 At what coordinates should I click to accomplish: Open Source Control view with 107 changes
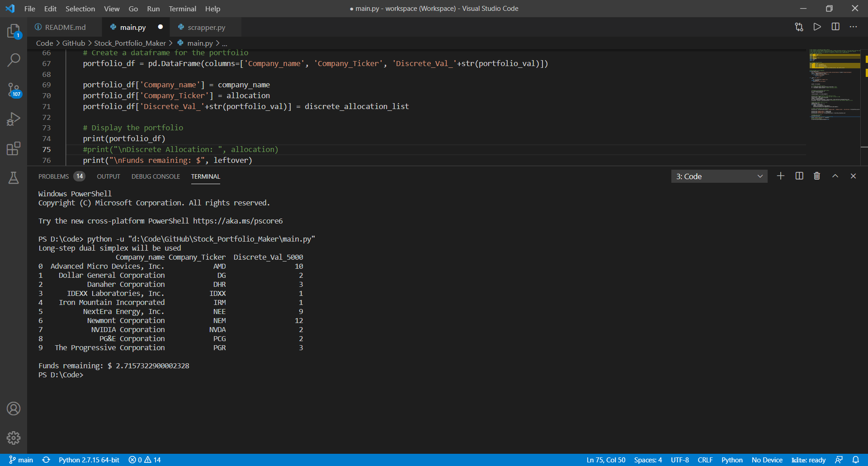pyautogui.click(x=14, y=90)
